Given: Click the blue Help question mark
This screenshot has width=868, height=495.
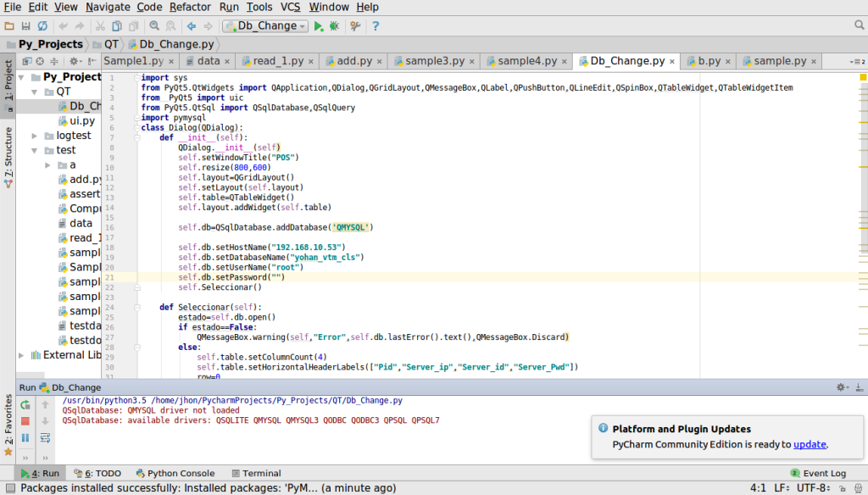Looking at the screenshot, I should [376, 26].
